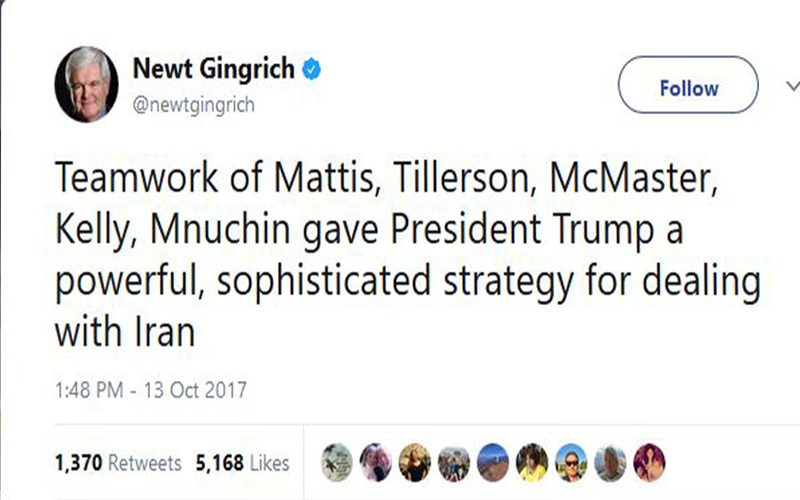
Task: Click the third liker avatar with black top
Action: click(x=415, y=463)
